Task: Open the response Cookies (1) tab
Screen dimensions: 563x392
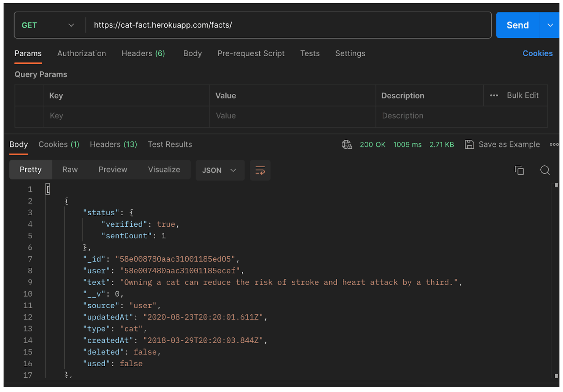Action: pyautogui.click(x=59, y=144)
